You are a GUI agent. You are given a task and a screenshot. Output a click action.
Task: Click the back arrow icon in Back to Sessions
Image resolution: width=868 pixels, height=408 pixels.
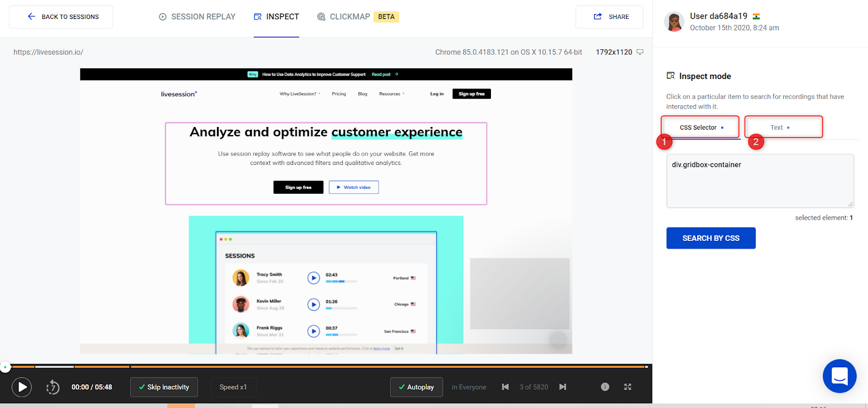click(x=31, y=16)
